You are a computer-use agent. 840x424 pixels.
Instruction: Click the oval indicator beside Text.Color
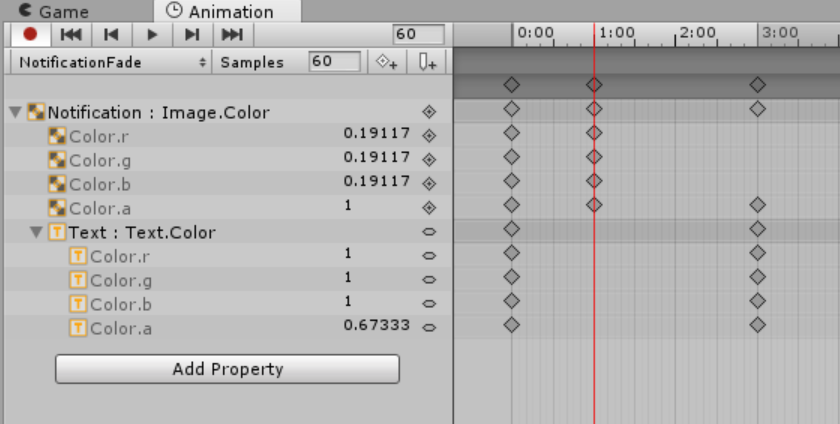pos(429,232)
